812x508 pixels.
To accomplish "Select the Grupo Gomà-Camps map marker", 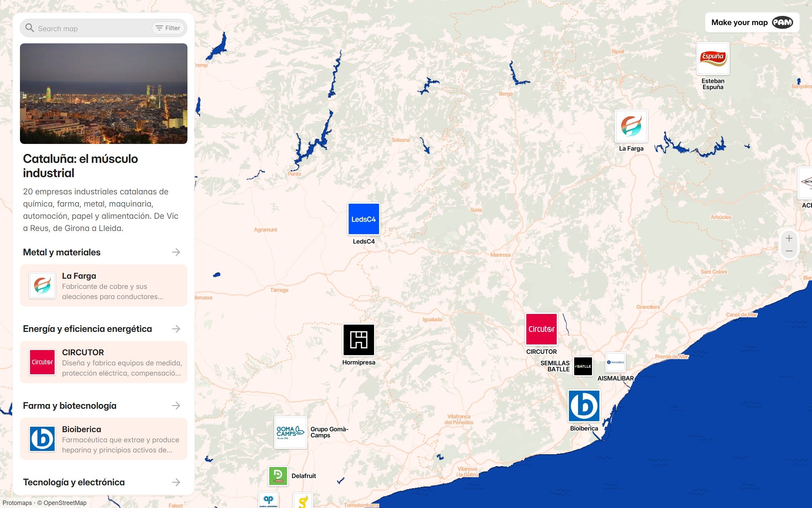I will [x=291, y=432].
